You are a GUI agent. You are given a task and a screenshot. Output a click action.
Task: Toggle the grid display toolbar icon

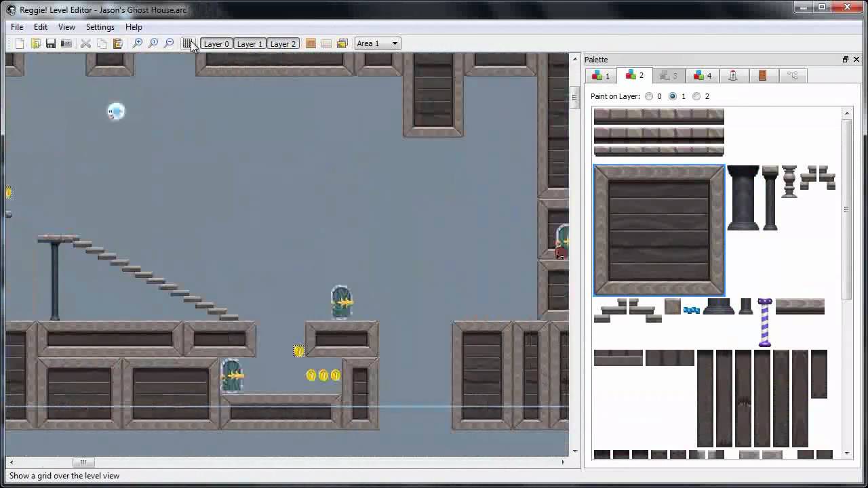tap(188, 43)
